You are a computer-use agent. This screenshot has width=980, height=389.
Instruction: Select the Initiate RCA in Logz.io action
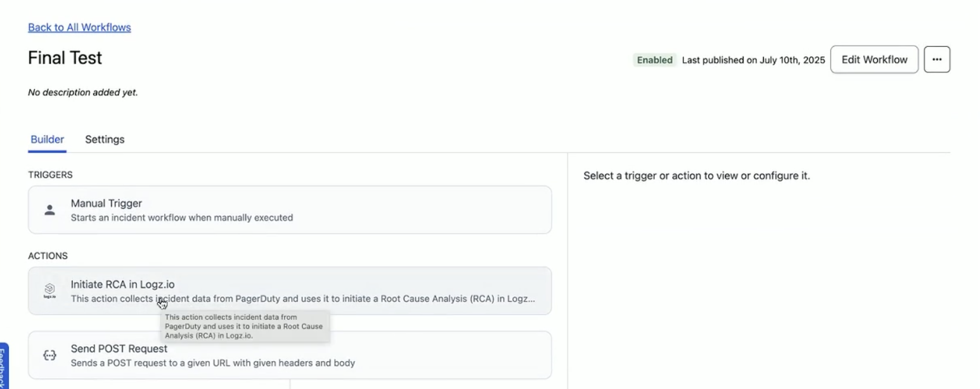pos(122,284)
